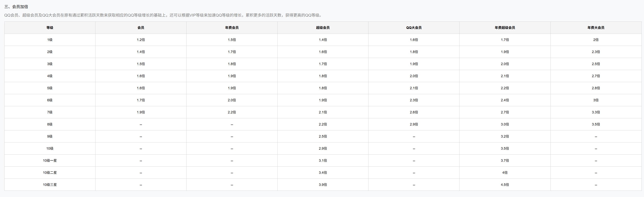The width and height of the screenshot is (644, 197).
Task: Click the 2.6倍 cell in the 7级 row
Action: pos(414,112)
